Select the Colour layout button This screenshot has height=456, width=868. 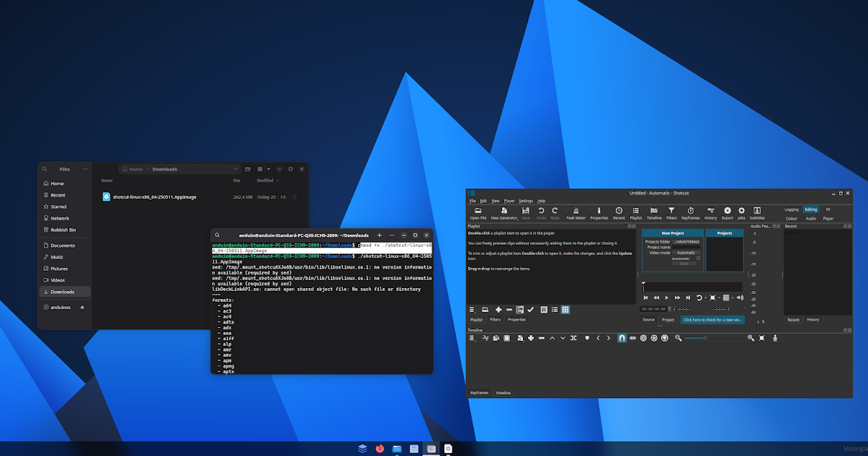792,218
